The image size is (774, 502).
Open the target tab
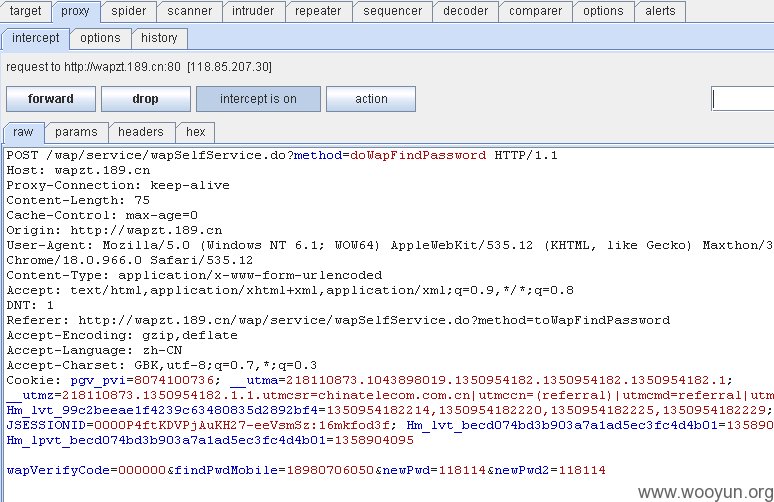(25, 11)
